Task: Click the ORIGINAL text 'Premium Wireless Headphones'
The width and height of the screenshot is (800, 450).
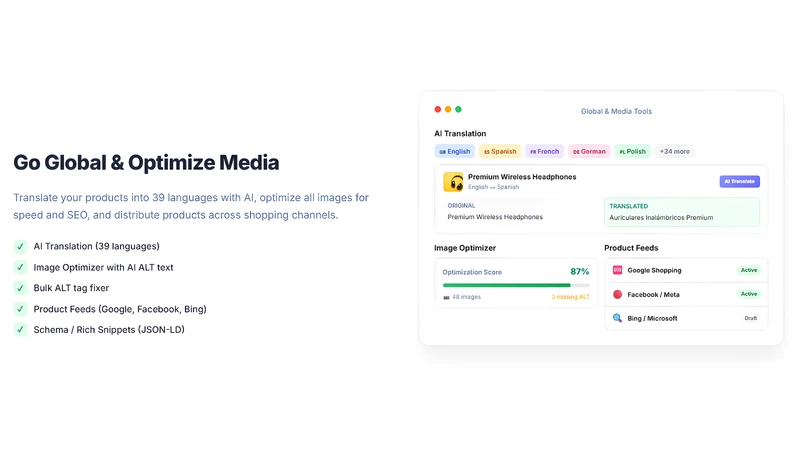Action: (495, 217)
